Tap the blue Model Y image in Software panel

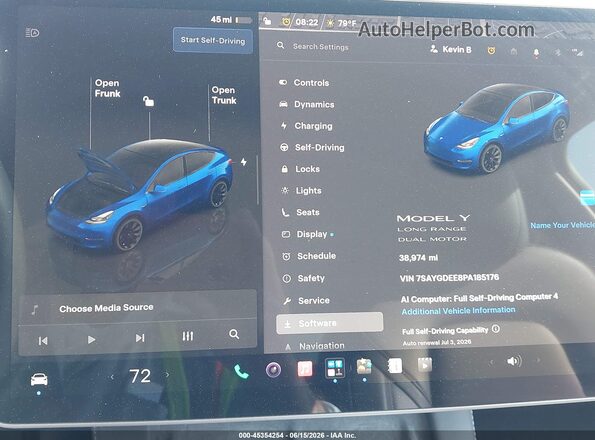click(x=497, y=129)
